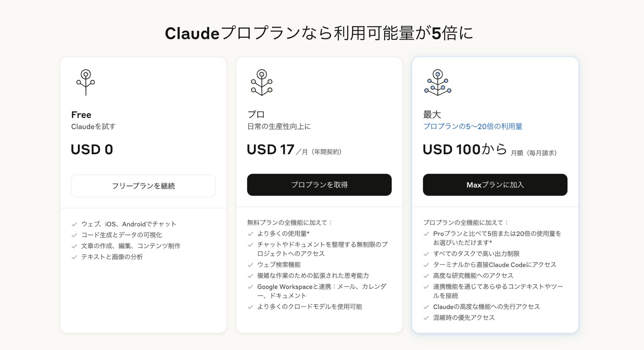The width and height of the screenshot is (644, 350).
Task: Continue with フリープランを継続 button
Action: (x=143, y=186)
